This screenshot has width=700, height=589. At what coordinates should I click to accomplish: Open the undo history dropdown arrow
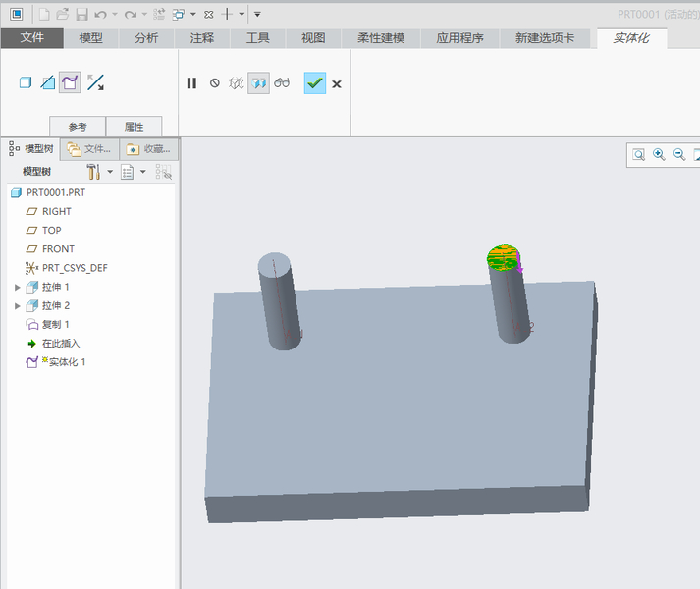(115, 15)
